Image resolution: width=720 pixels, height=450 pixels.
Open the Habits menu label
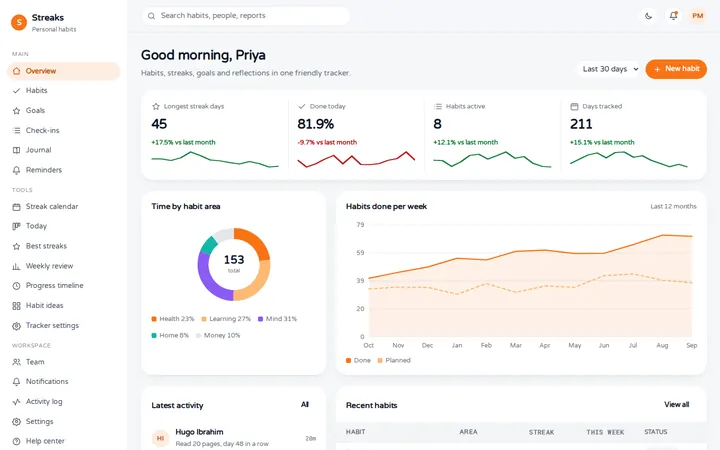[x=36, y=90]
